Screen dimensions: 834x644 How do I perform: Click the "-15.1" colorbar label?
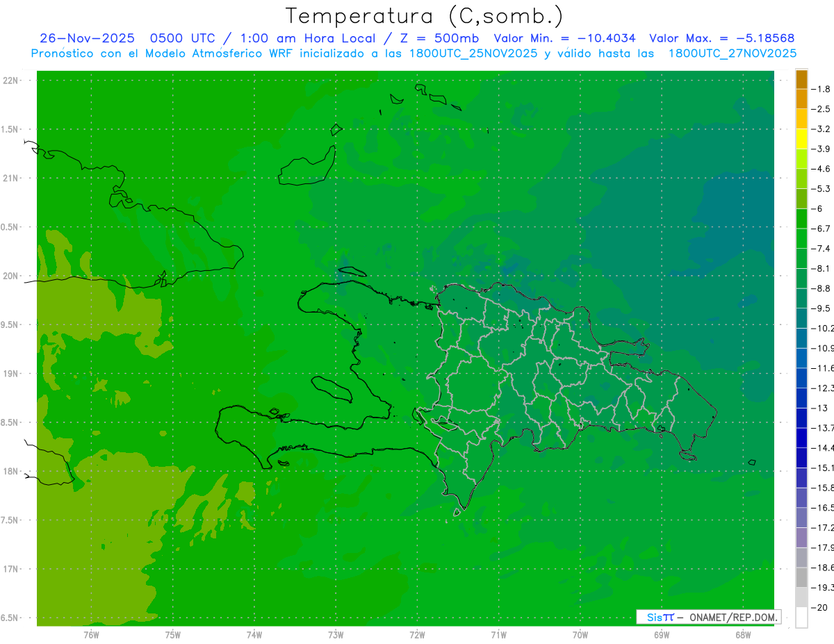822,468
